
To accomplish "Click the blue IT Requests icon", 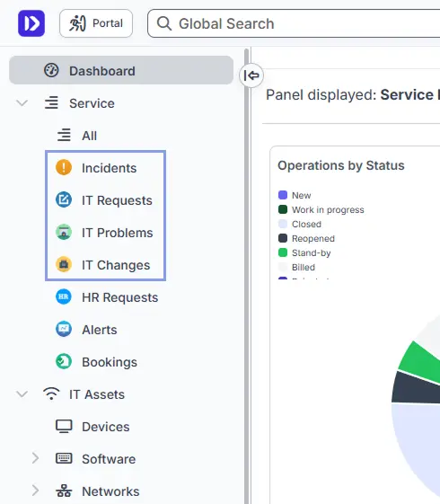I will [x=64, y=199].
